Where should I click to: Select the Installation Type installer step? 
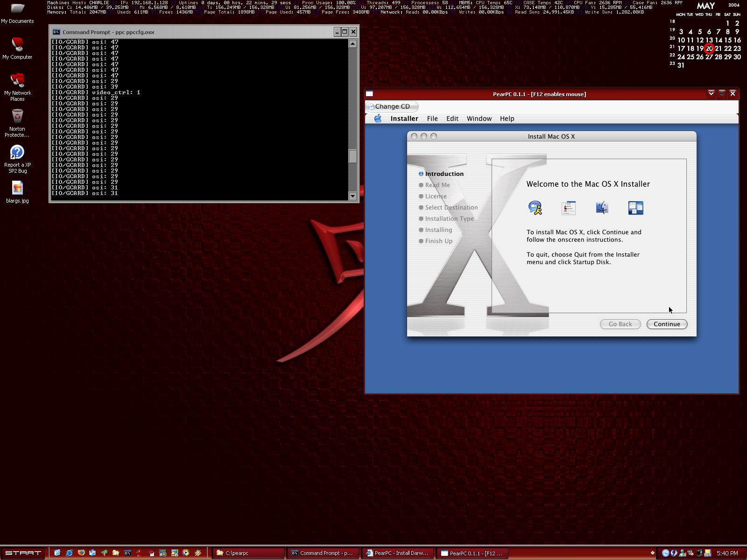click(x=446, y=218)
